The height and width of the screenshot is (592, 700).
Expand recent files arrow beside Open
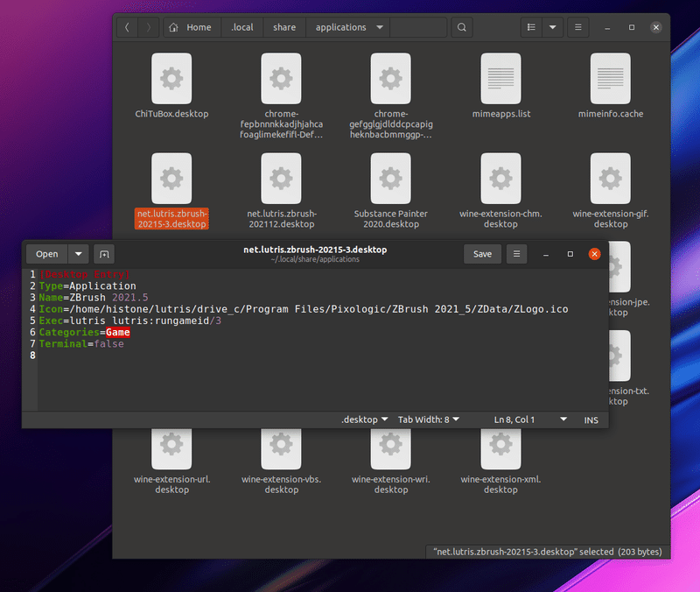[x=79, y=254]
